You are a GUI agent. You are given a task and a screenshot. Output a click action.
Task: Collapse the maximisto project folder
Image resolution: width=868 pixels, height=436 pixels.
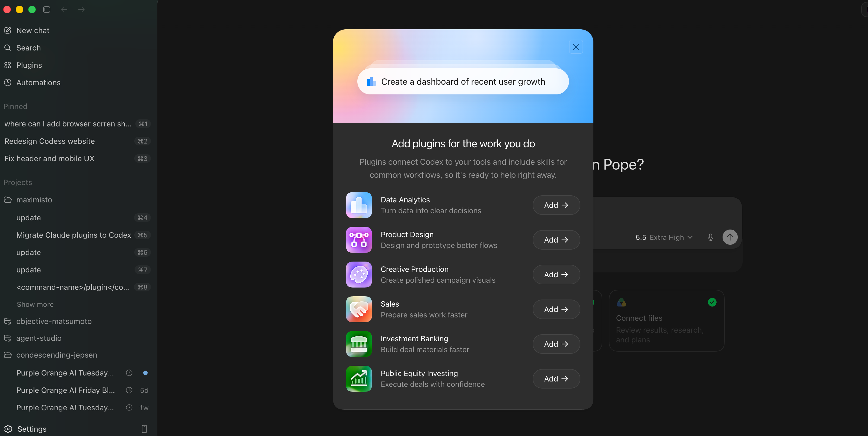pos(77,200)
